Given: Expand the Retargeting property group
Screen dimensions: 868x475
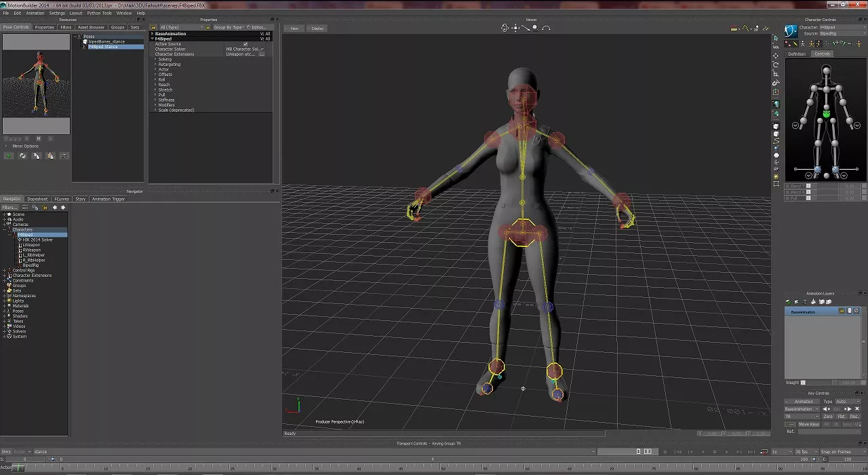Looking at the screenshot, I should click(x=156, y=64).
